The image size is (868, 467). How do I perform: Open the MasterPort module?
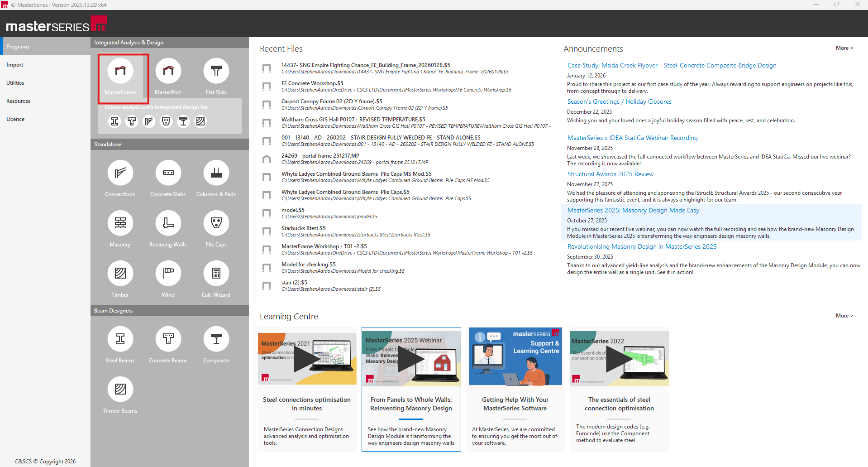tap(168, 71)
